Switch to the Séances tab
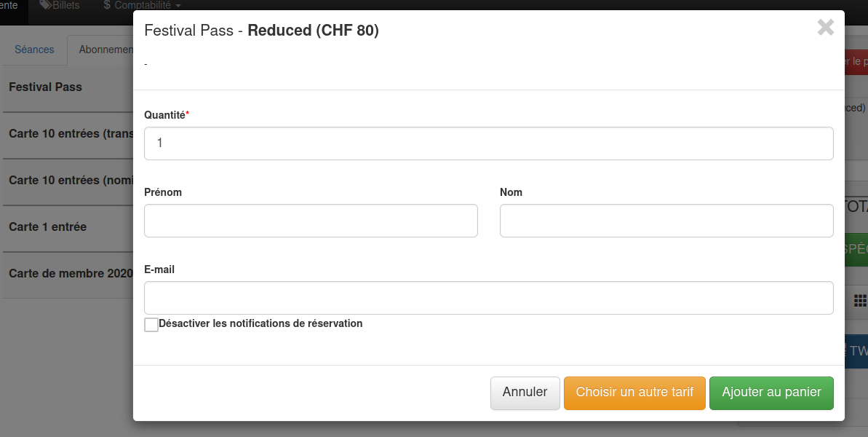Image resolution: width=868 pixels, height=437 pixels. tap(34, 50)
